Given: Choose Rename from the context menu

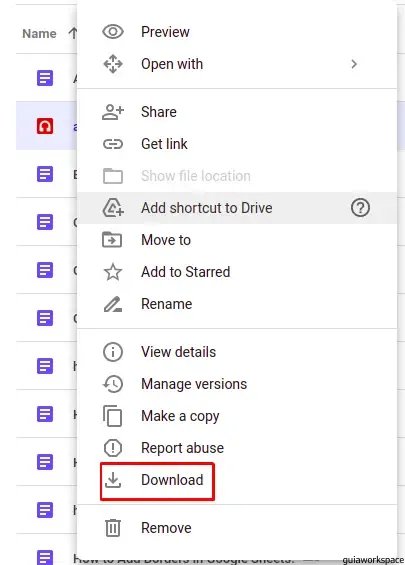Looking at the screenshot, I should click(237, 304).
